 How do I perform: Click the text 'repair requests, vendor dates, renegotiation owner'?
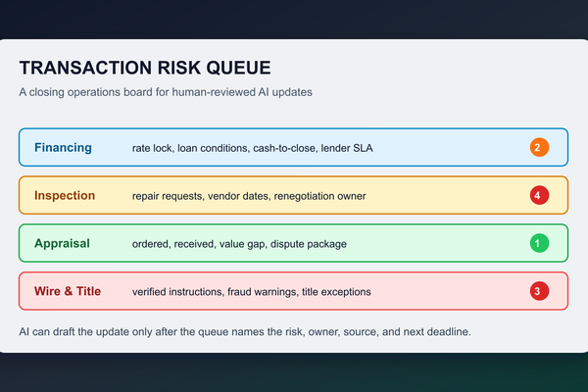(x=249, y=196)
